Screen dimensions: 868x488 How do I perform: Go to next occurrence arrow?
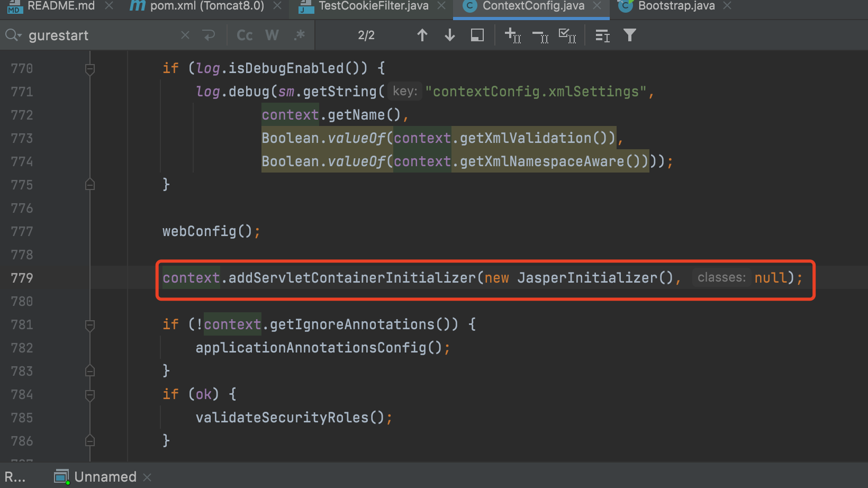450,35
